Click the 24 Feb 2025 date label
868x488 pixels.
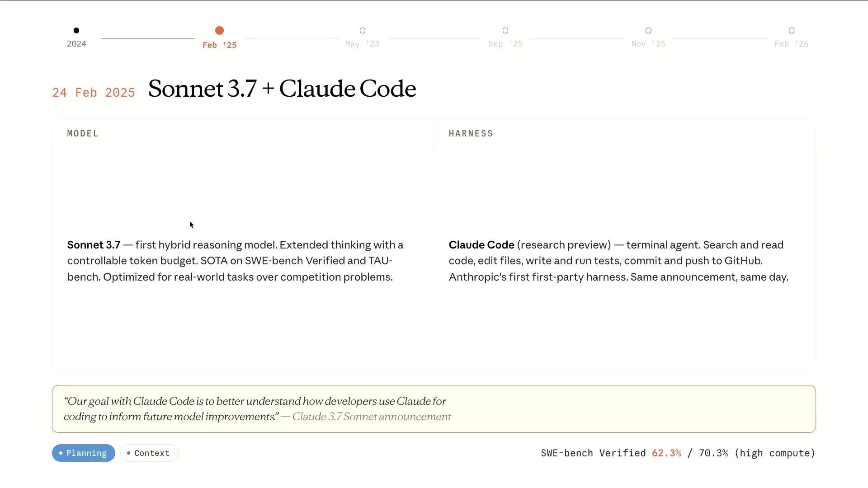coord(94,93)
